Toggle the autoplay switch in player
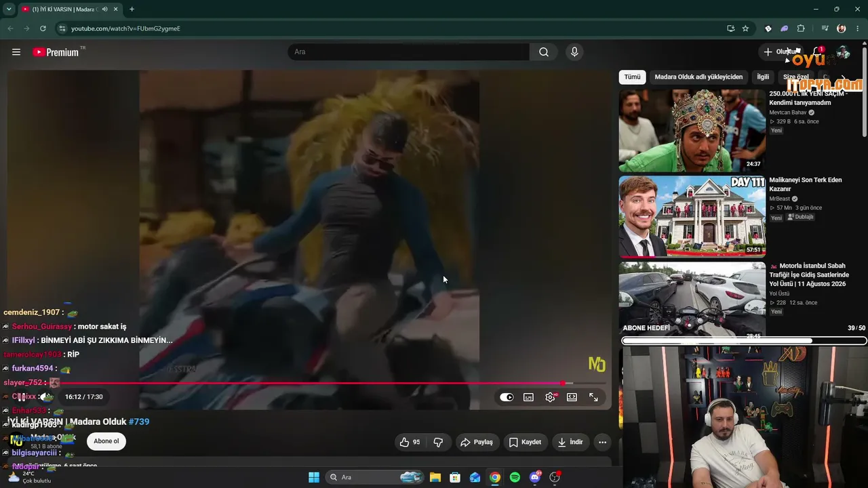This screenshot has height=488, width=868. click(x=507, y=397)
